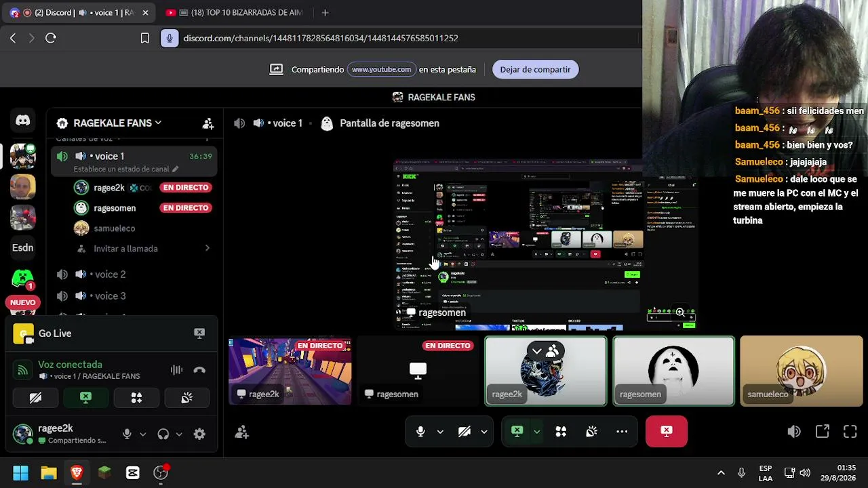The width and height of the screenshot is (868, 488).
Task: Click the noise suppression waveform icon
Action: (176, 370)
